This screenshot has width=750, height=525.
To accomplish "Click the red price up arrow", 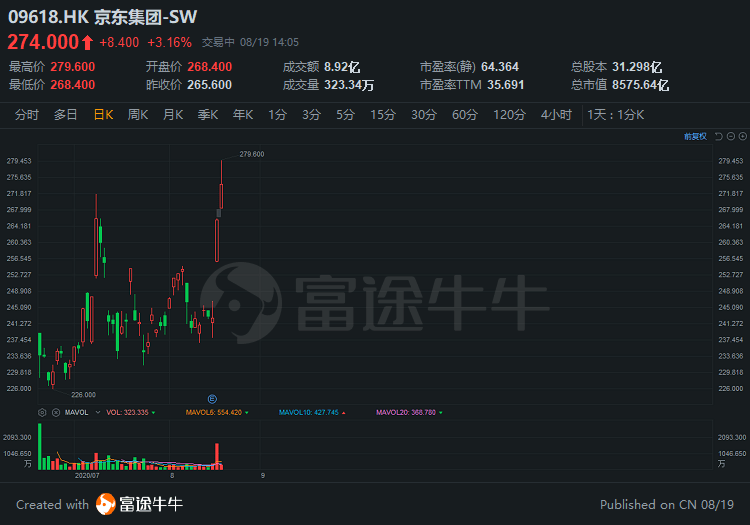I will (87, 43).
